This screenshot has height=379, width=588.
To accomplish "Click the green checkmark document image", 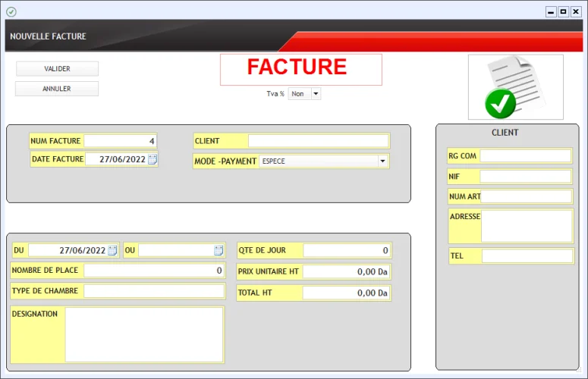I will click(x=515, y=86).
